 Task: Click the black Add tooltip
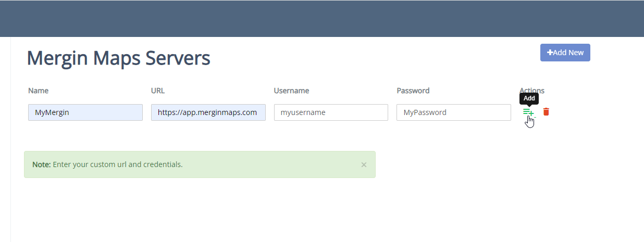click(529, 98)
